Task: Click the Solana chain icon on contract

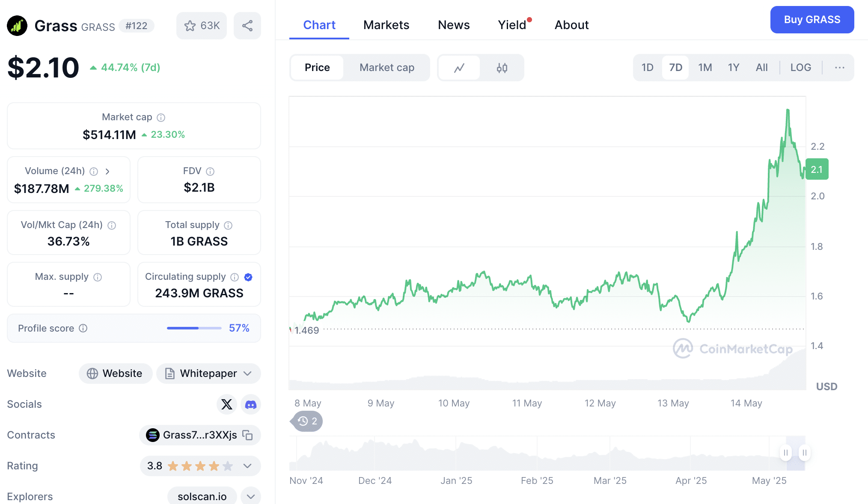Action: (x=153, y=435)
